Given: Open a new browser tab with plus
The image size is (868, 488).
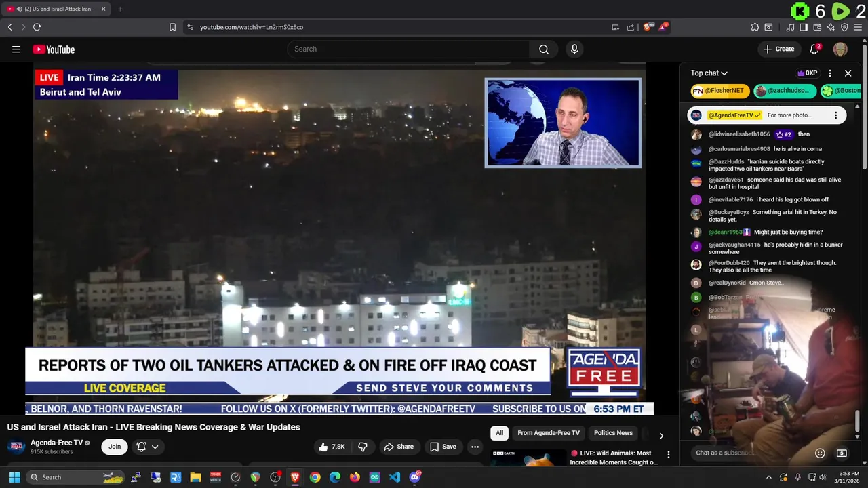Looking at the screenshot, I should (x=120, y=9).
